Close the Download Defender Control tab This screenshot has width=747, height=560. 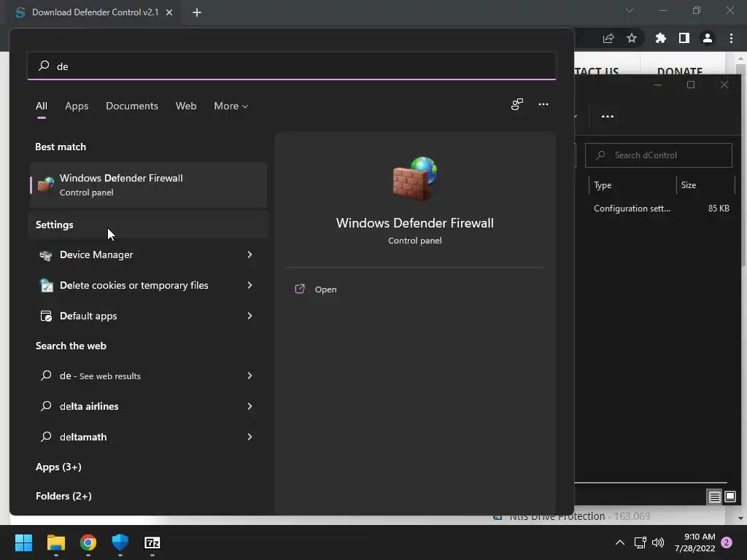pyautogui.click(x=169, y=12)
